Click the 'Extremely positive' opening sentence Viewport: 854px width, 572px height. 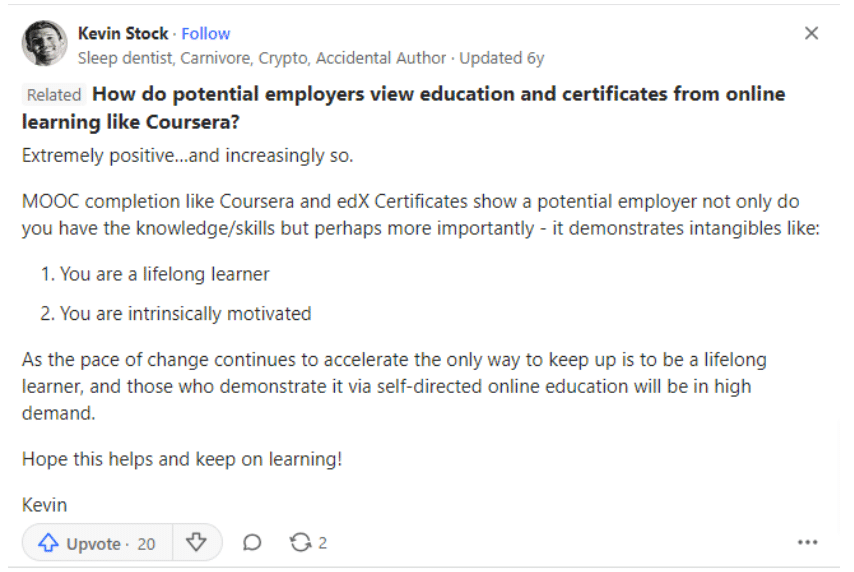tap(187, 156)
